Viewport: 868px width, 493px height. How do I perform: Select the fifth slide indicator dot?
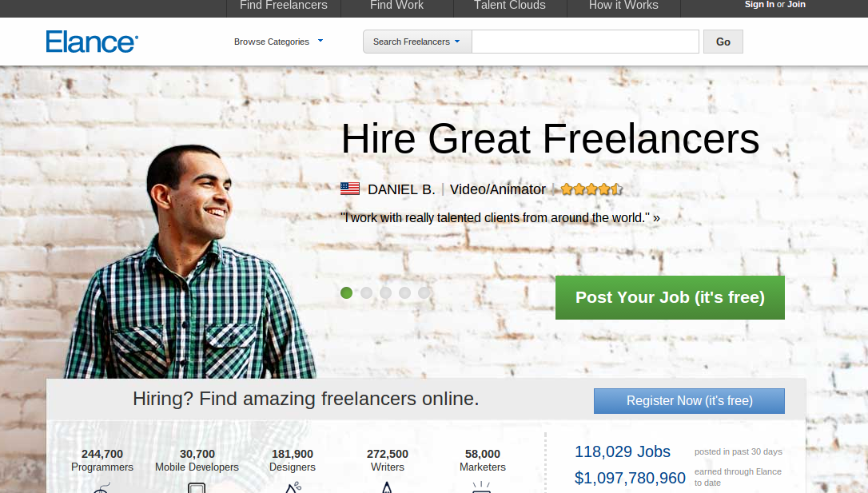[424, 292]
